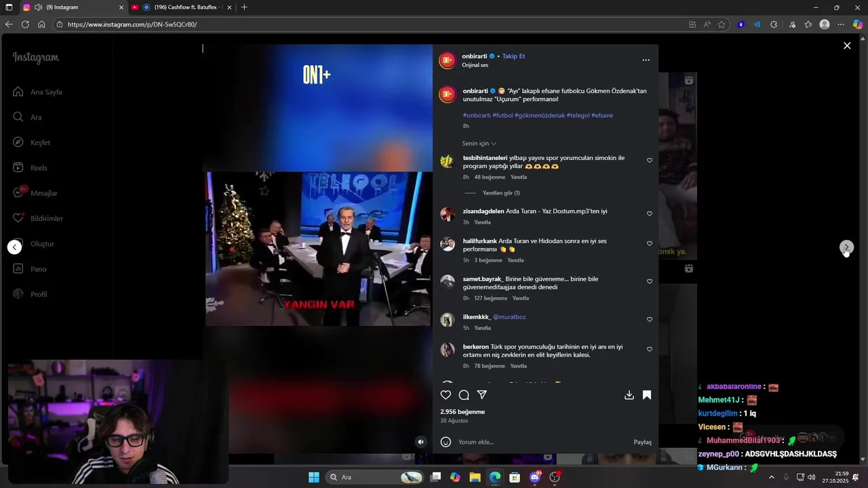
Task: Open File Explorer from taskbar
Action: 475,477
